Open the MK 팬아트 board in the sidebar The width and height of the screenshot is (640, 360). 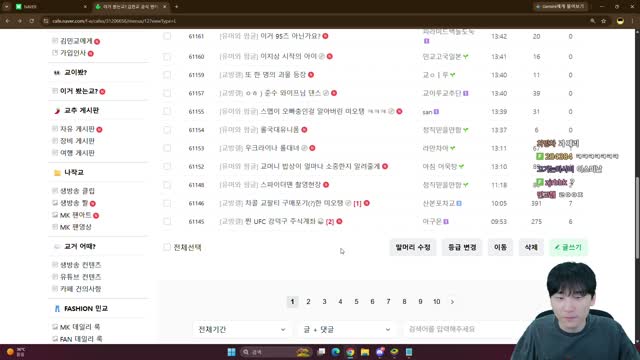[x=76, y=215]
